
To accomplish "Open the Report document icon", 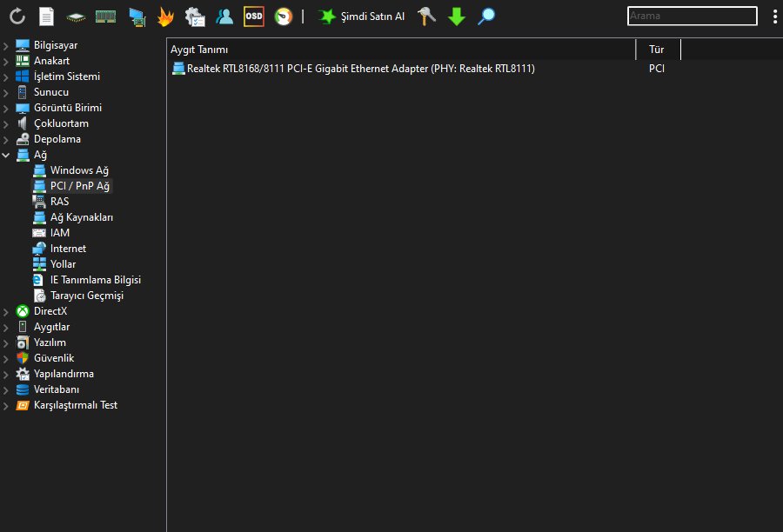I will click(x=46, y=16).
